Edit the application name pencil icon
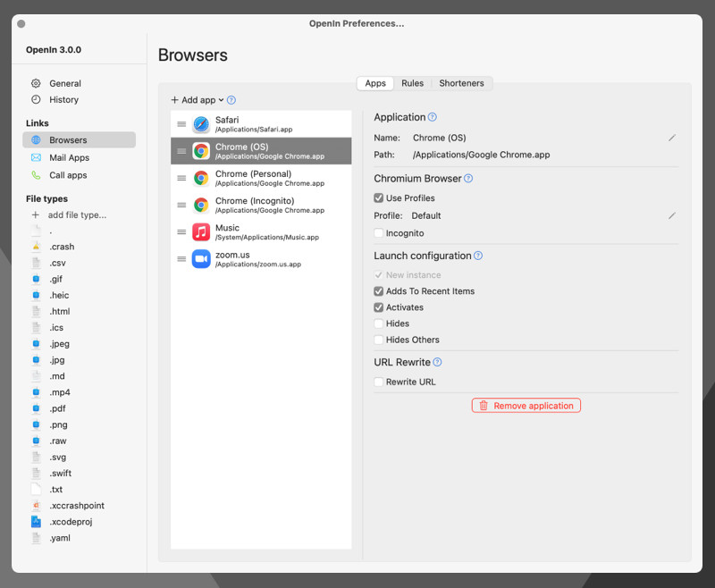Screen dimensions: 715x588 pos(672,138)
